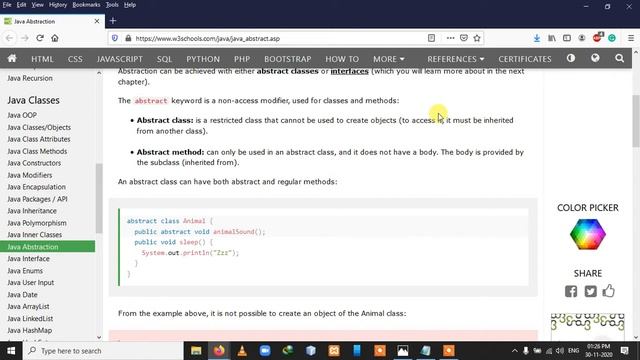
Task: Click the W3Schools home icon in navbar
Action: coord(12,58)
